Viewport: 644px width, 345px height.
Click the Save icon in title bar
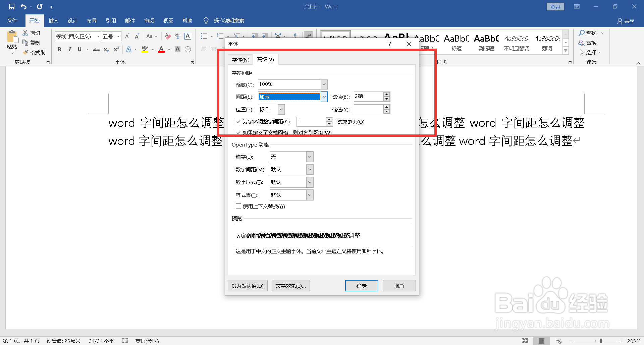click(x=12, y=7)
